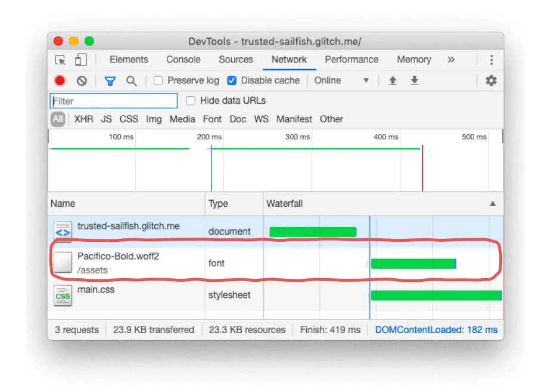Open DevTools settings gear
560x392 pixels.
point(490,80)
